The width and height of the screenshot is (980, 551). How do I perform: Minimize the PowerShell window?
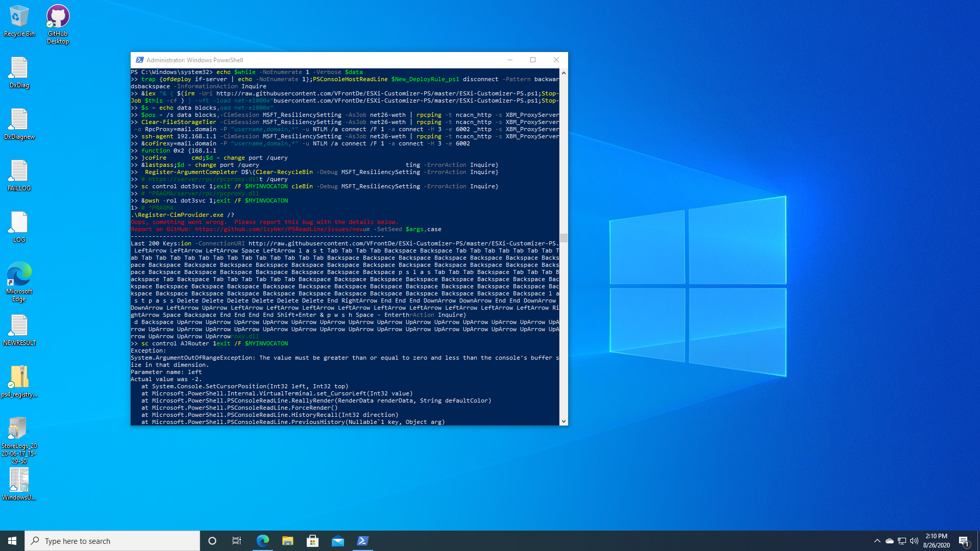click(509, 60)
